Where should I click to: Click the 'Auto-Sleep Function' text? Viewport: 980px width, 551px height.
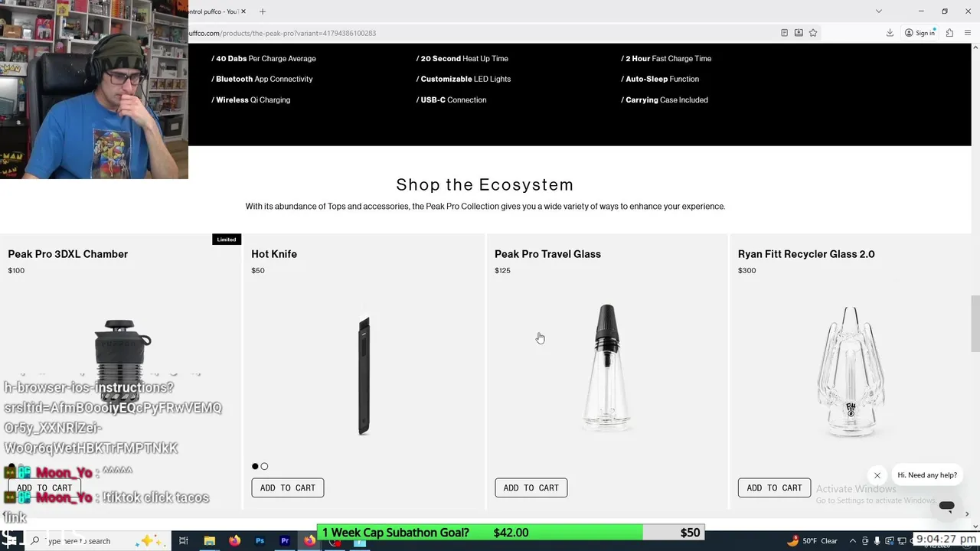[x=660, y=79]
